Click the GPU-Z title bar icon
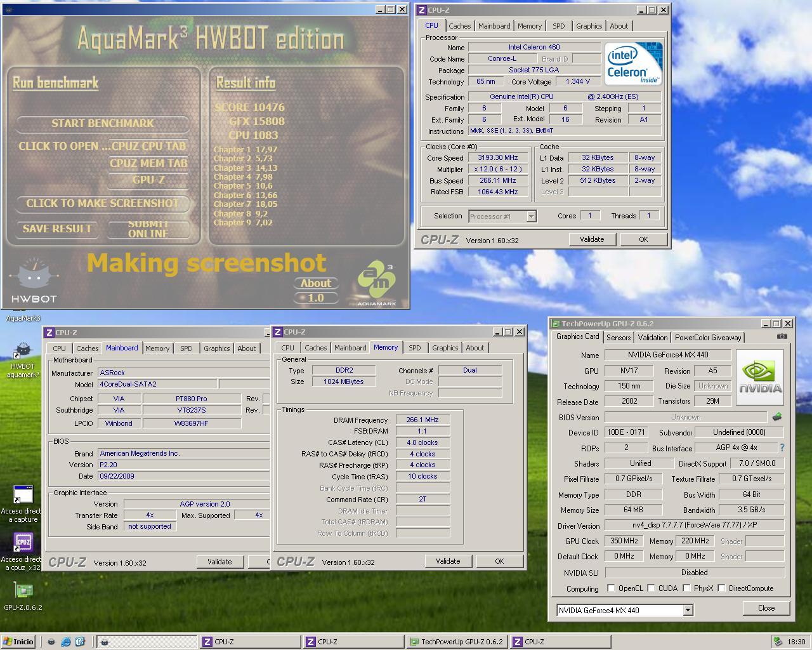This screenshot has width=812, height=650. click(555, 324)
